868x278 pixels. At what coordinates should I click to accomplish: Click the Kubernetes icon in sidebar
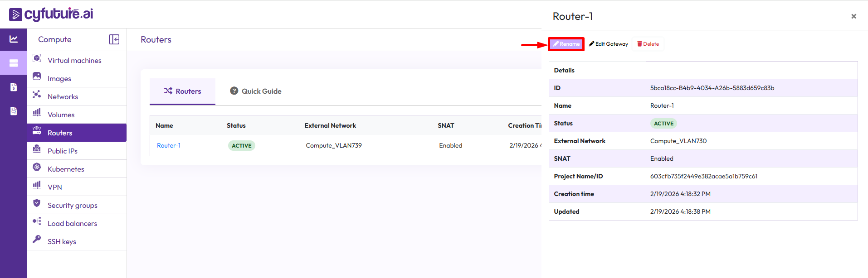(37, 167)
